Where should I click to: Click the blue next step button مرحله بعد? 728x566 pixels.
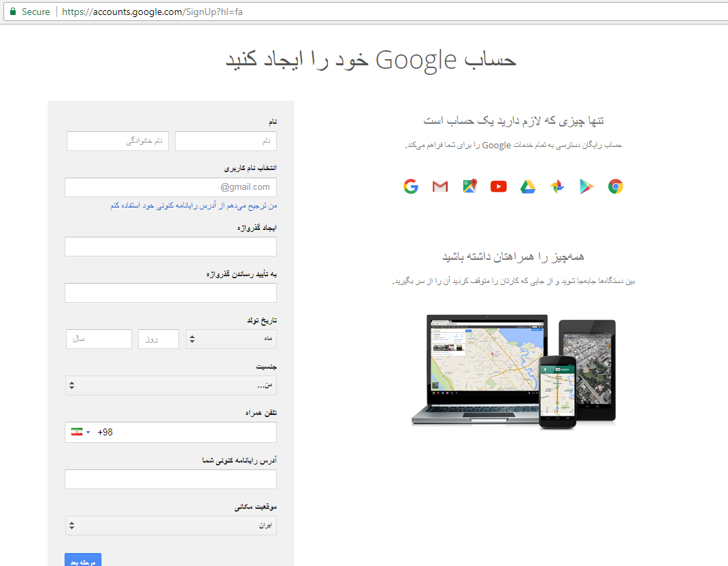(82, 560)
